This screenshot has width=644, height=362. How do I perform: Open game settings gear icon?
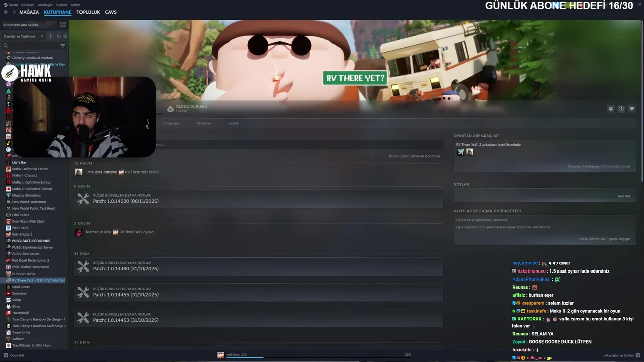[611, 109]
